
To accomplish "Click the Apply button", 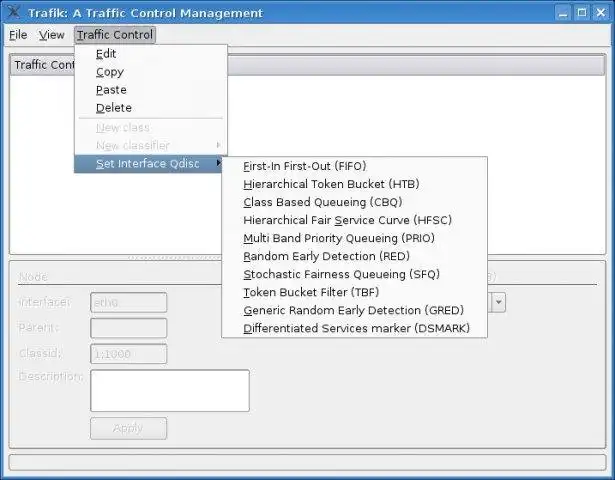I will (x=129, y=428).
